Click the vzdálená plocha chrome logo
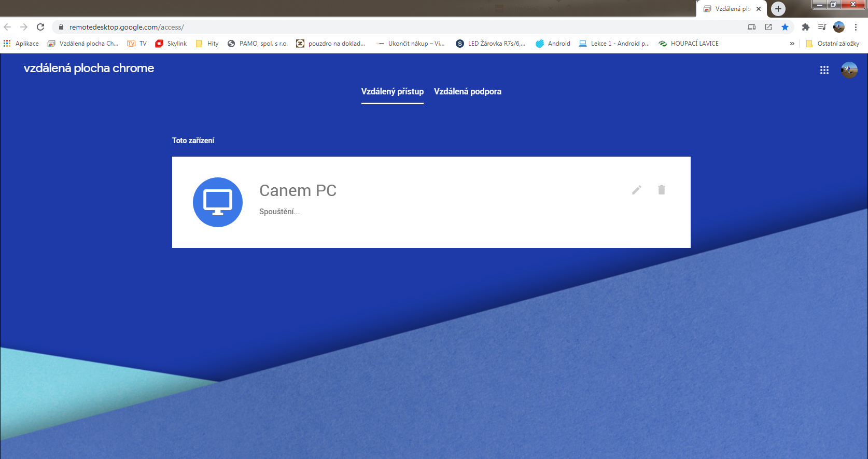Screen dimensions: 868x459 coord(89,68)
